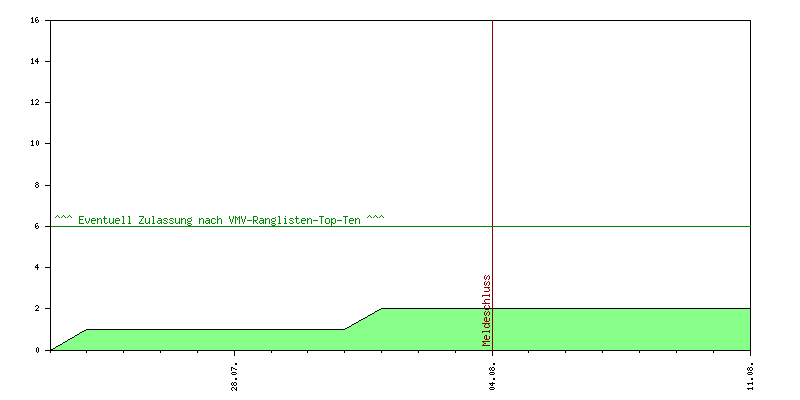Click the y-axis value '12'
Viewport: 800px width, 400px height.
(34, 103)
